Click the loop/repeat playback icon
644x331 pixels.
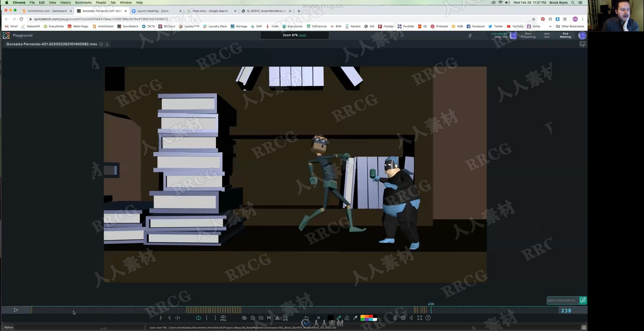tap(198, 317)
